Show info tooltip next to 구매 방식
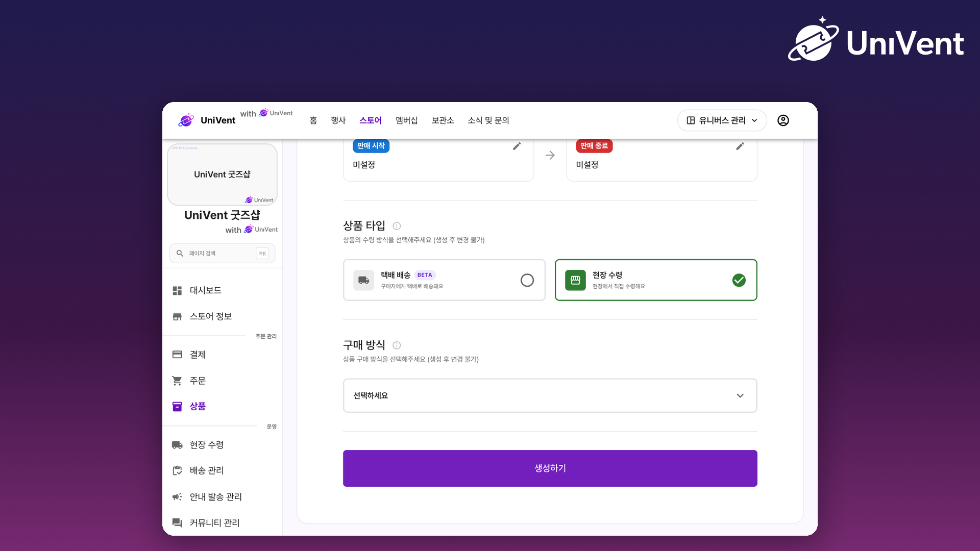 (397, 345)
